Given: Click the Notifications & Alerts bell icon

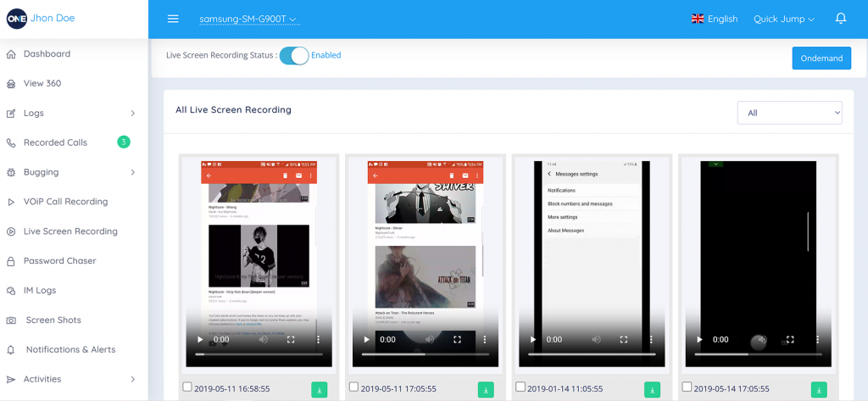Looking at the screenshot, I should pos(10,349).
